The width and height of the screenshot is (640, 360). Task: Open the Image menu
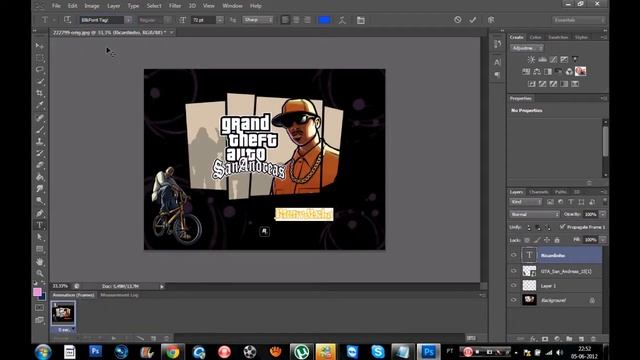tap(91, 6)
